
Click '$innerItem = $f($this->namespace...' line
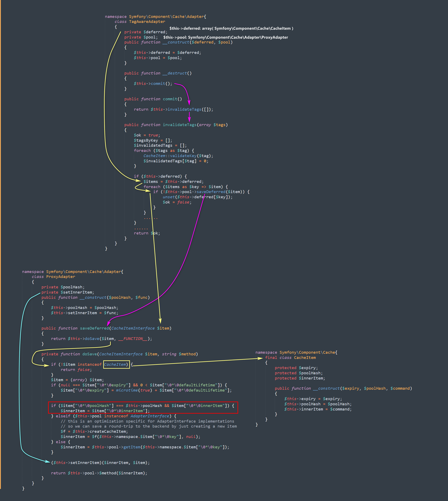[131, 436]
